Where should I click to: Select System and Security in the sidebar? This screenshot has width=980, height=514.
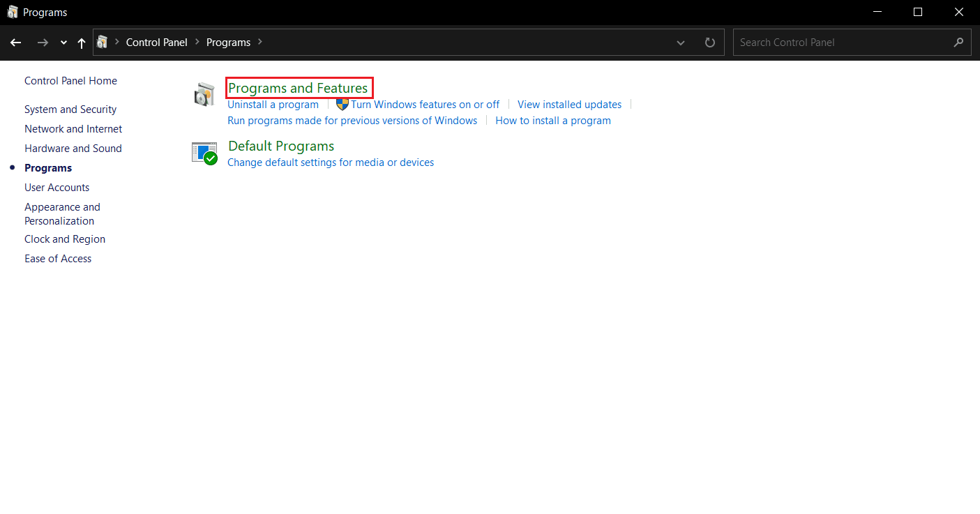70,109
